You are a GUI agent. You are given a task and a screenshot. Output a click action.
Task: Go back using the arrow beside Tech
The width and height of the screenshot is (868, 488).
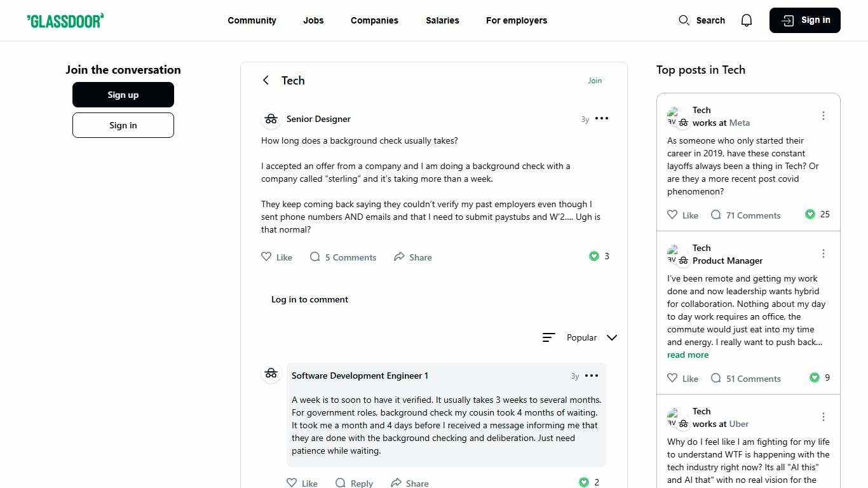coord(266,80)
